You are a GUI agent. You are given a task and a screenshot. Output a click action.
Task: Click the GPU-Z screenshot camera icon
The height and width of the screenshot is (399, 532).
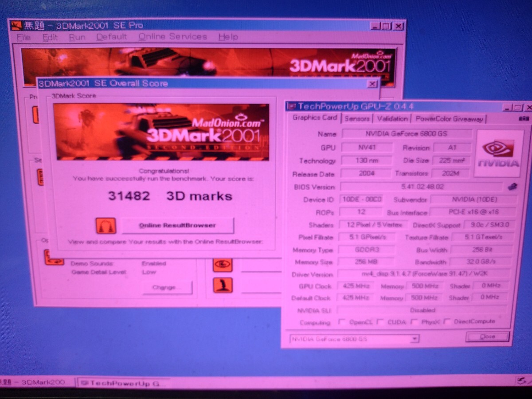524,119
